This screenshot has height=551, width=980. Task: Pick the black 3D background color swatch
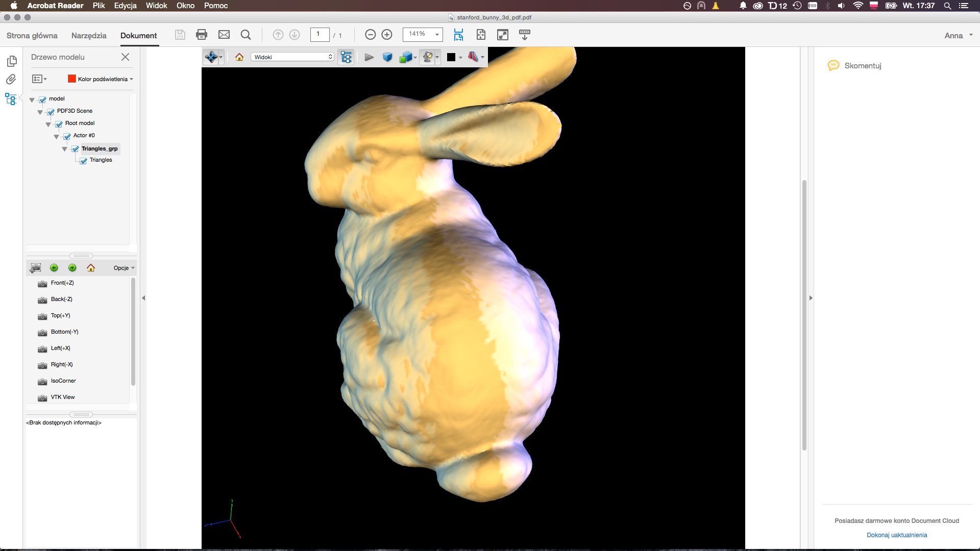pyautogui.click(x=451, y=57)
